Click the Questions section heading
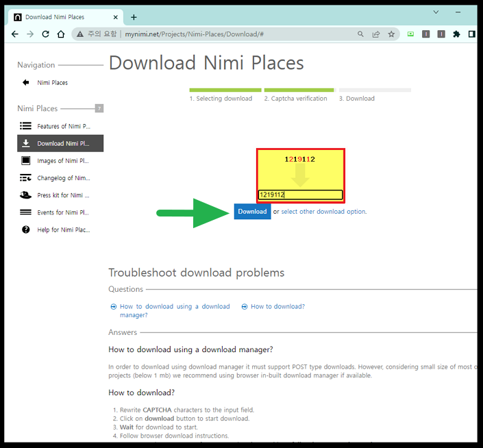 125,289
